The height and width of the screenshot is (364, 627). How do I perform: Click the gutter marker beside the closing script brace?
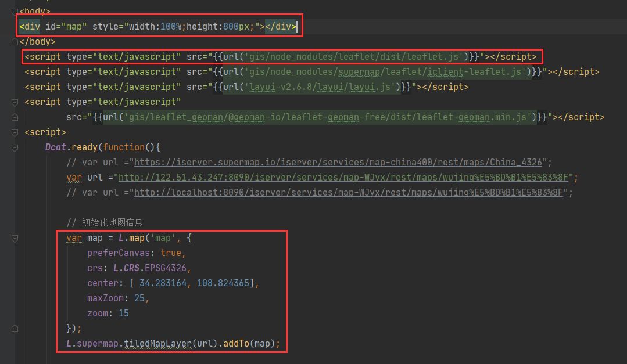click(x=15, y=328)
